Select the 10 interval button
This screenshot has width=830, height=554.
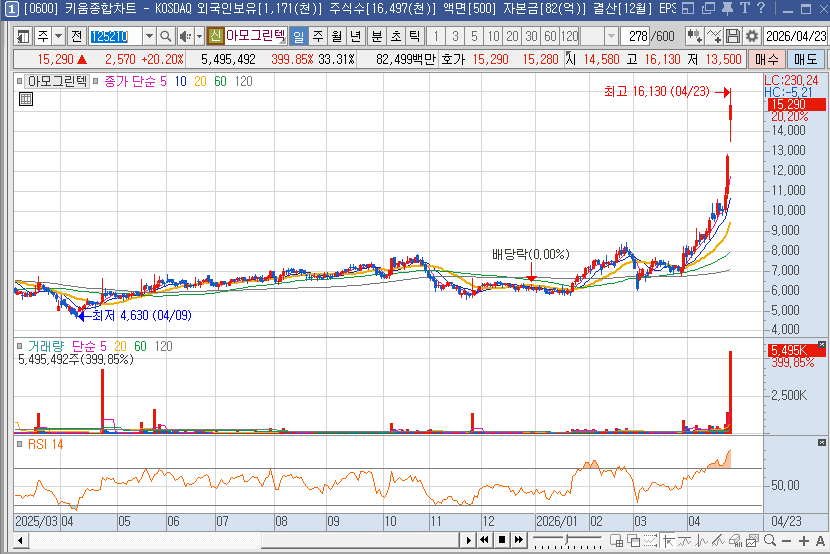[x=493, y=37]
